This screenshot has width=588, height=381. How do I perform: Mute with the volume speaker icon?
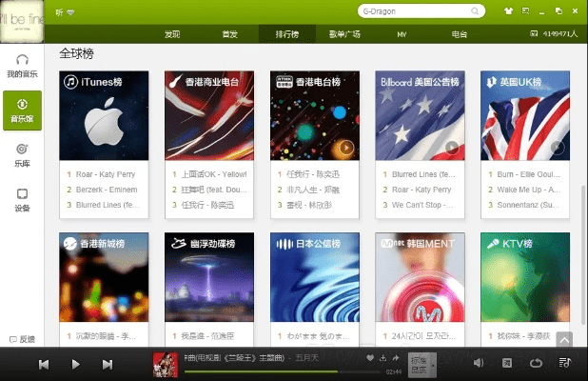point(479,363)
